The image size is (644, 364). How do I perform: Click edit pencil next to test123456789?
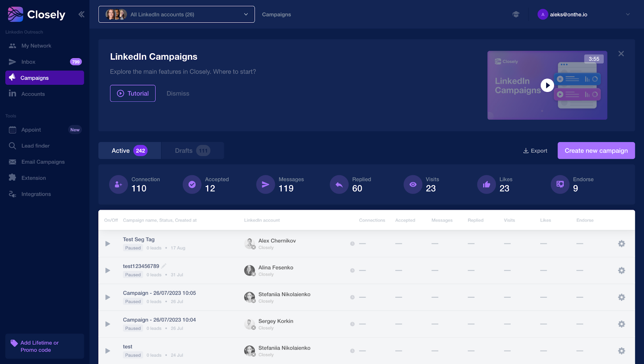point(164,266)
